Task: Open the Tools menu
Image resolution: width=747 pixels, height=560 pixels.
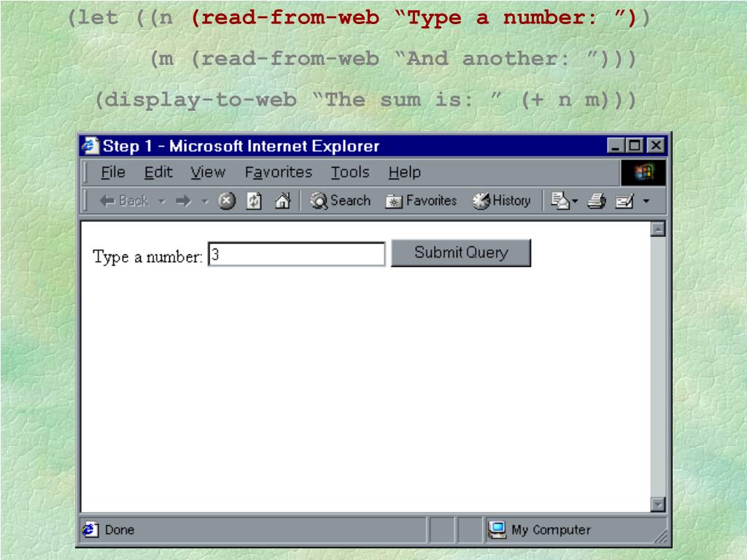Action: click(x=350, y=172)
